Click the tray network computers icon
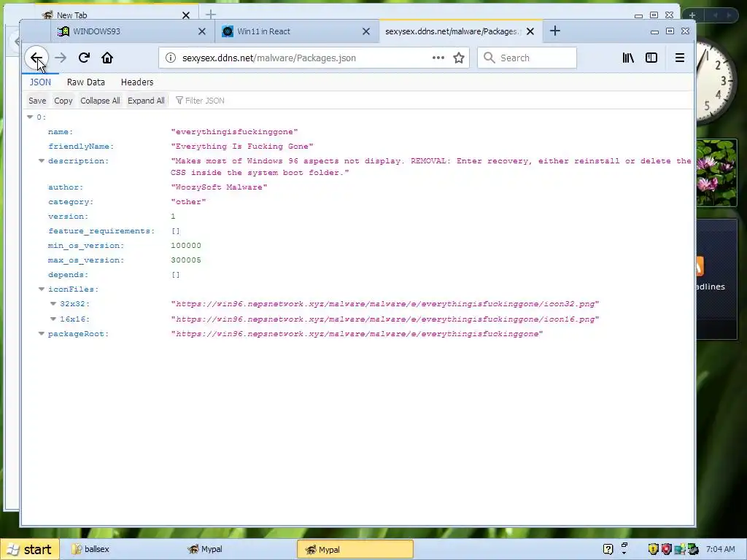This screenshot has height=560, width=747. point(679,550)
